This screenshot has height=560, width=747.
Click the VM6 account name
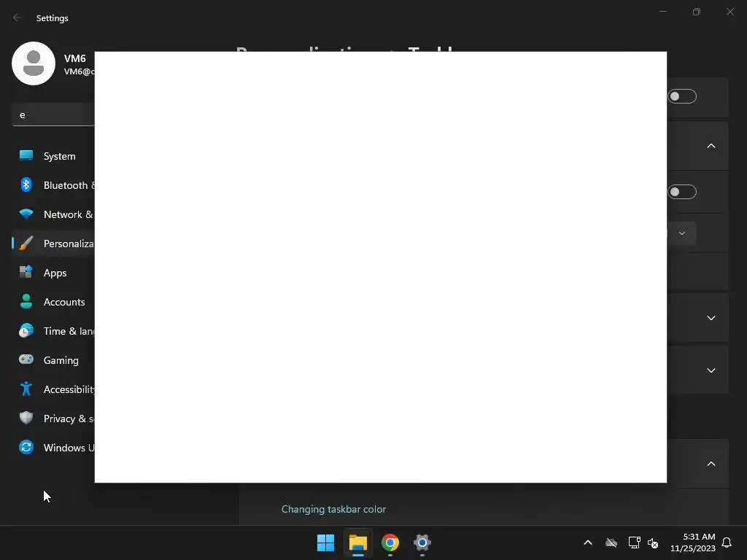(75, 58)
